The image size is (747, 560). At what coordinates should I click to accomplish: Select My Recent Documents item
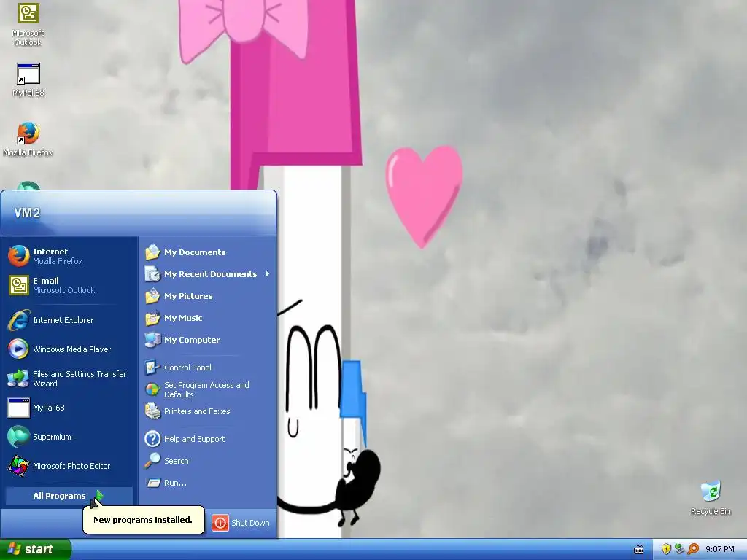pyautogui.click(x=208, y=274)
